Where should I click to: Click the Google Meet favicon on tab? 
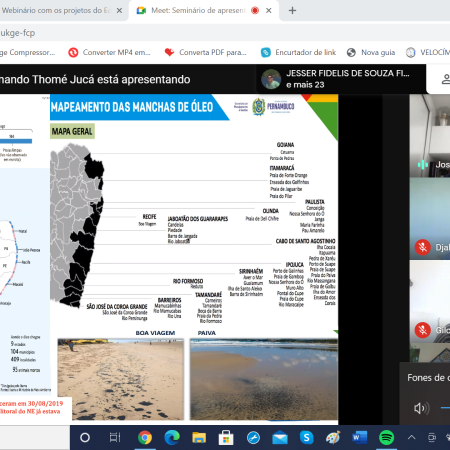pyautogui.click(x=141, y=11)
